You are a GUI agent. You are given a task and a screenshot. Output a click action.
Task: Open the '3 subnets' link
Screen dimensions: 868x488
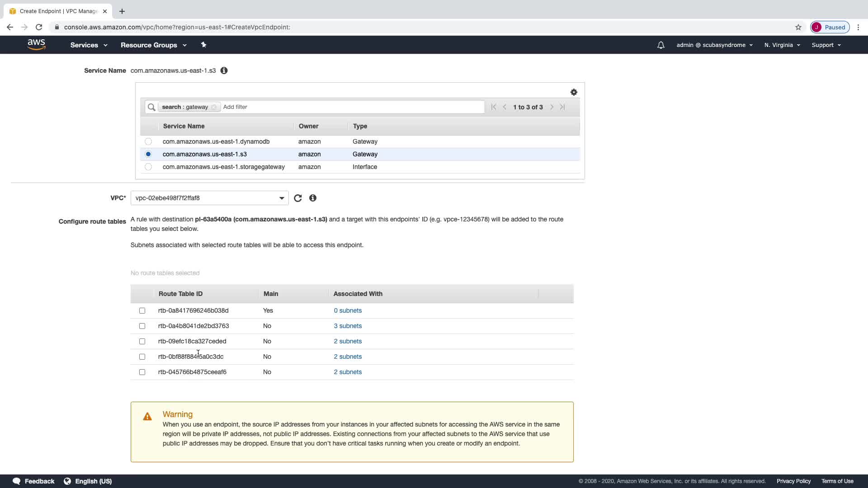(347, 326)
